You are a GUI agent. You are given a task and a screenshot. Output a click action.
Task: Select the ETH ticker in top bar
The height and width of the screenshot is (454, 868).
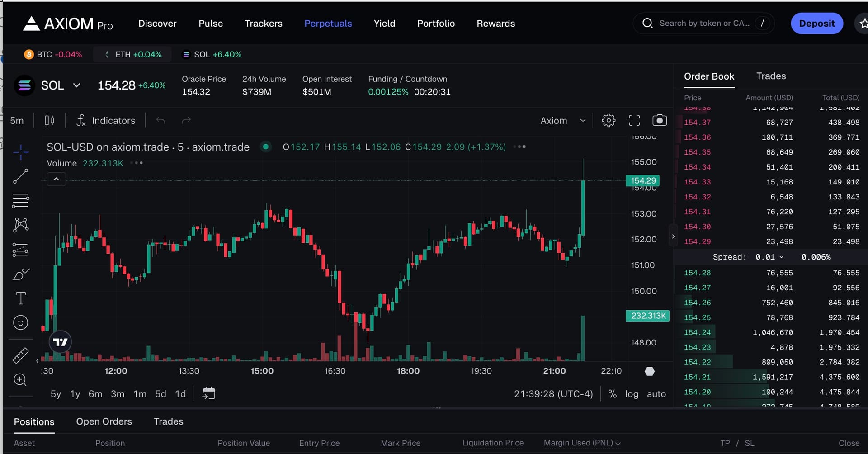133,54
